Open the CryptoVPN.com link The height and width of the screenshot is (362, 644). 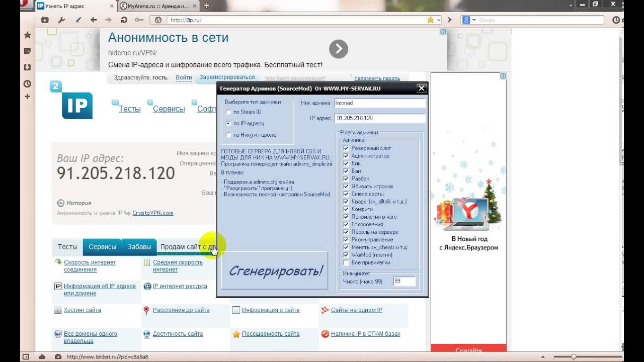(153, 213)
